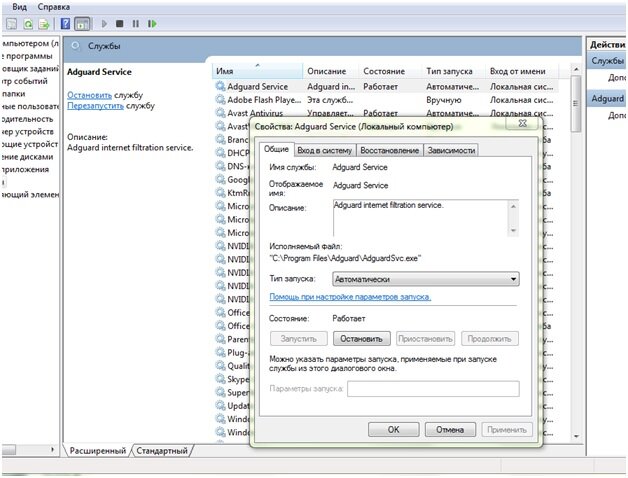Restart service with toolbar restart icon
The height and width of the screenshot is (478, 628).
(x=152, y=24)
